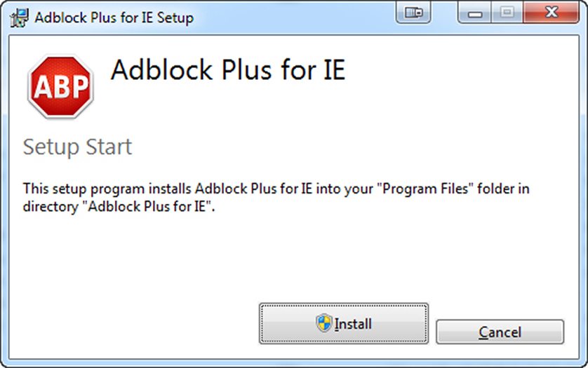Click empty title bar space right of the title

[295, 17]
